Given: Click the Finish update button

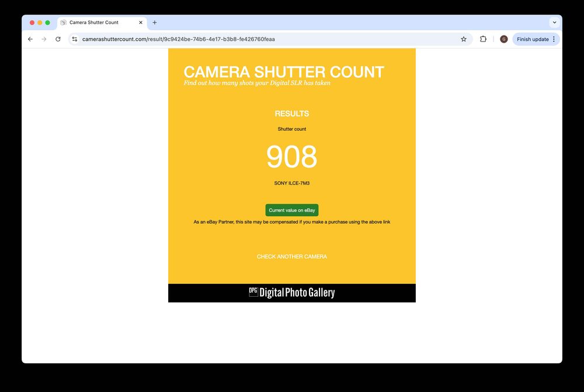Looking at the screenshot, I should click(x=532, y=39).
